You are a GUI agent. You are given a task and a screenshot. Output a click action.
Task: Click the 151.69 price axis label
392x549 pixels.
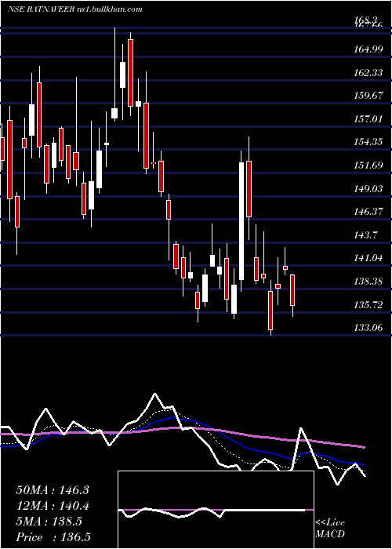pos(368,165)
